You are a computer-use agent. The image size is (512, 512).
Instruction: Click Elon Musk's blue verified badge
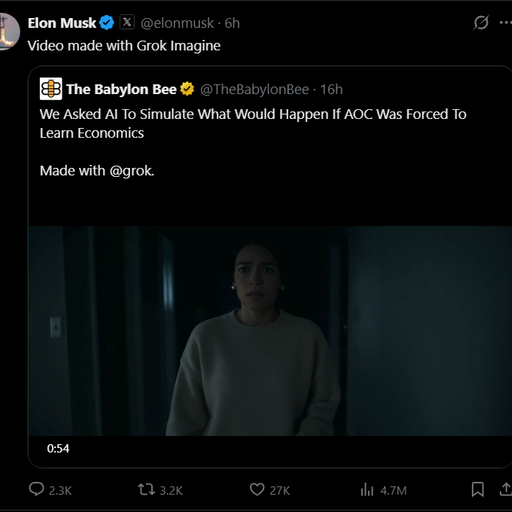click(107, 23)
